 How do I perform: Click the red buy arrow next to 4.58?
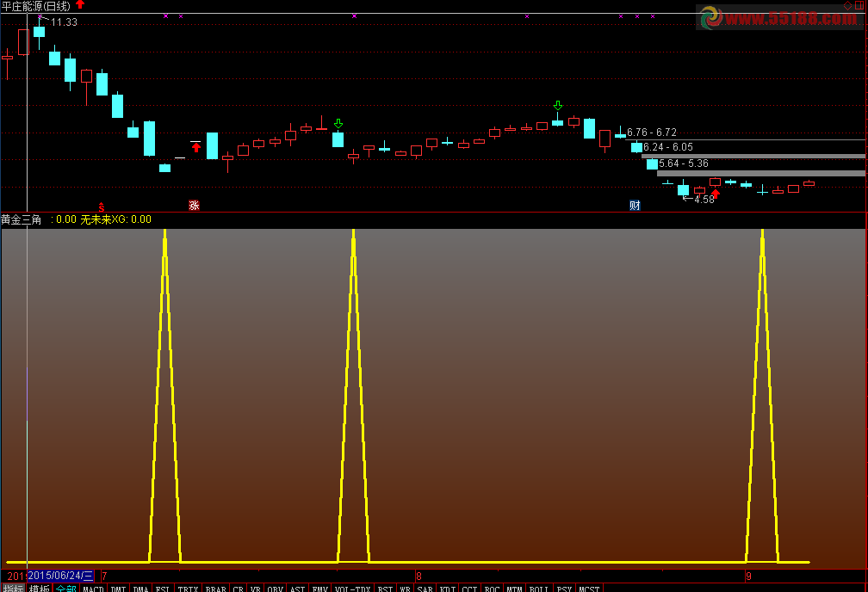(716, 194)
